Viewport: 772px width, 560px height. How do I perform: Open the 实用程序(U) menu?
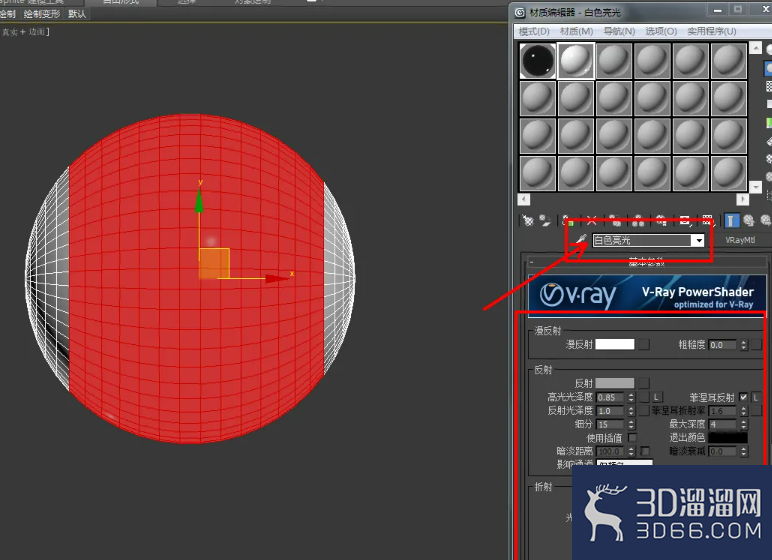712,31
